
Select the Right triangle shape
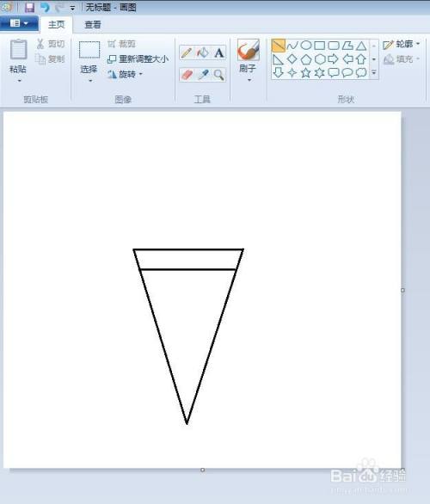pos(278,59)
